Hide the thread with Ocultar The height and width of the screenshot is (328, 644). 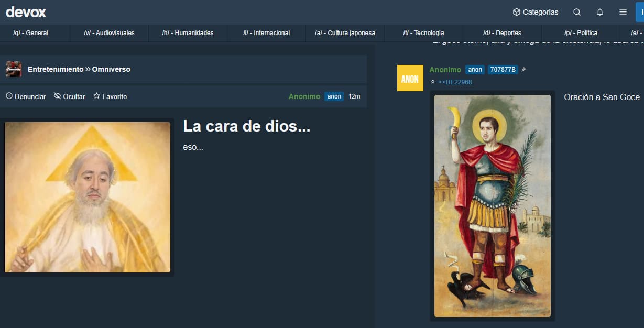point(69,96)
